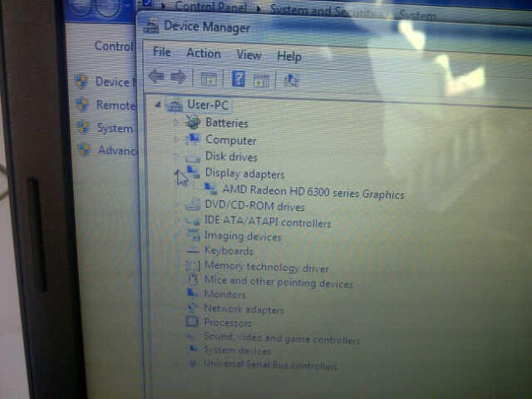532x399 pixels.
Task: Click the Display adapters category icon
Action: tap(194, 172)
